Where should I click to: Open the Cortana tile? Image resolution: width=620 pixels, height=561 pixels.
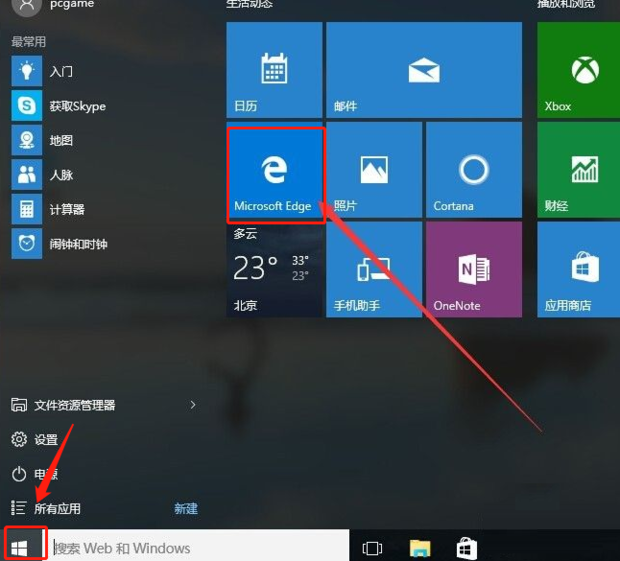pos(474,170)
